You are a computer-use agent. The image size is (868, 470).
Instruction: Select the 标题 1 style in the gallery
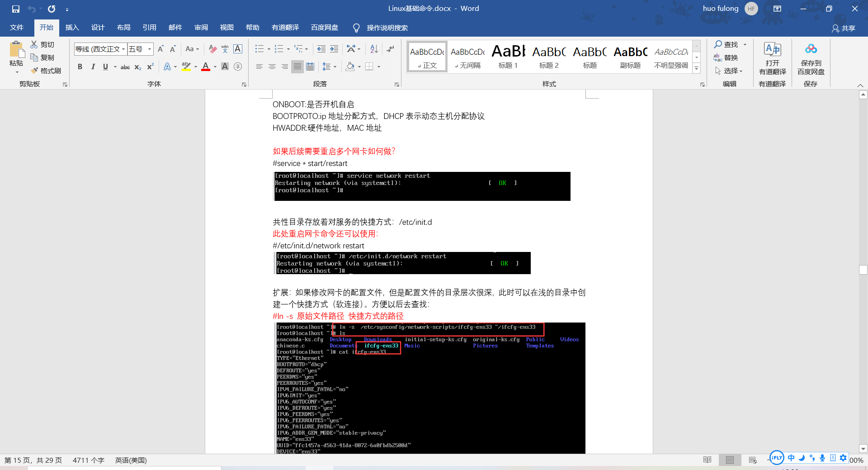pyautogui.click(x=507, y=56)
